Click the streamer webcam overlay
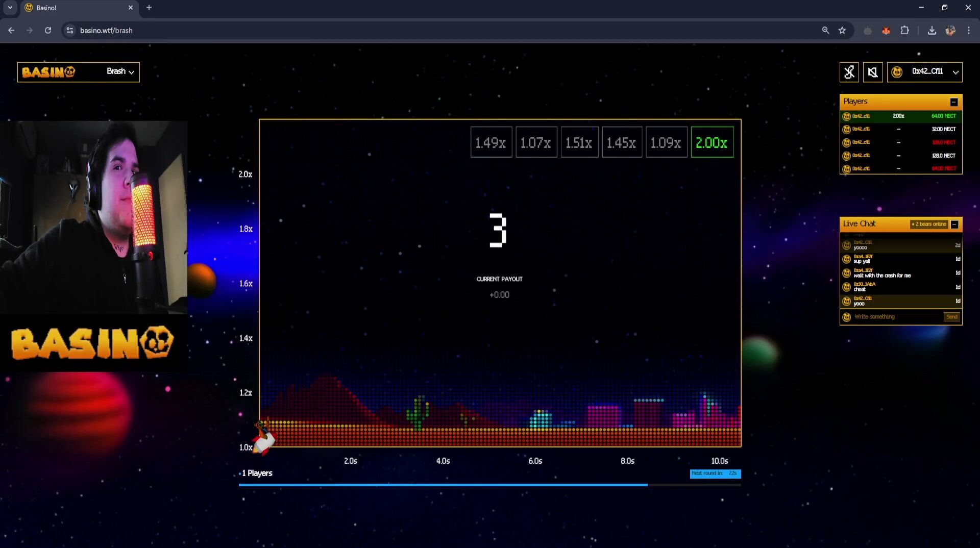Viewport: 980px width, 548px height. tap(93, 217)
